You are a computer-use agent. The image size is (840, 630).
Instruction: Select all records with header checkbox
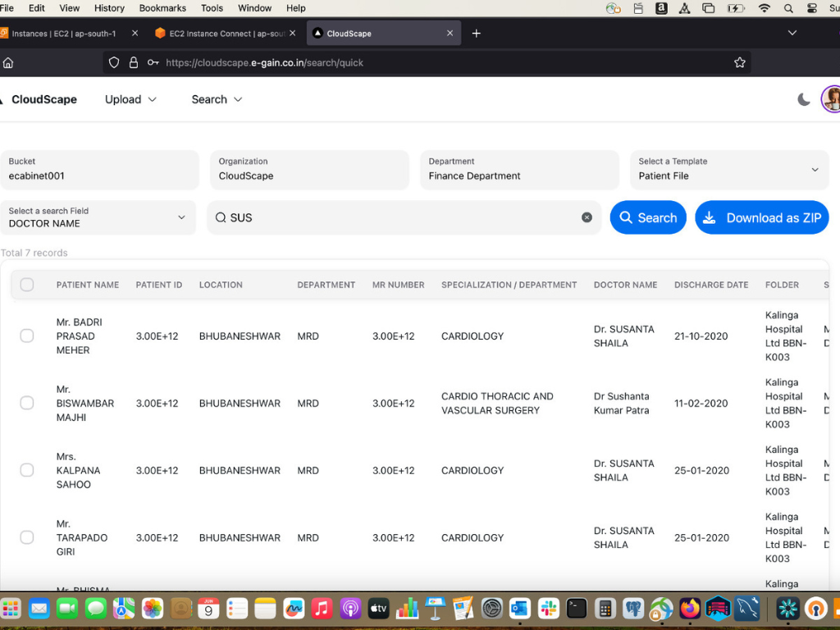pyautogui.click(x=27, y=285)
